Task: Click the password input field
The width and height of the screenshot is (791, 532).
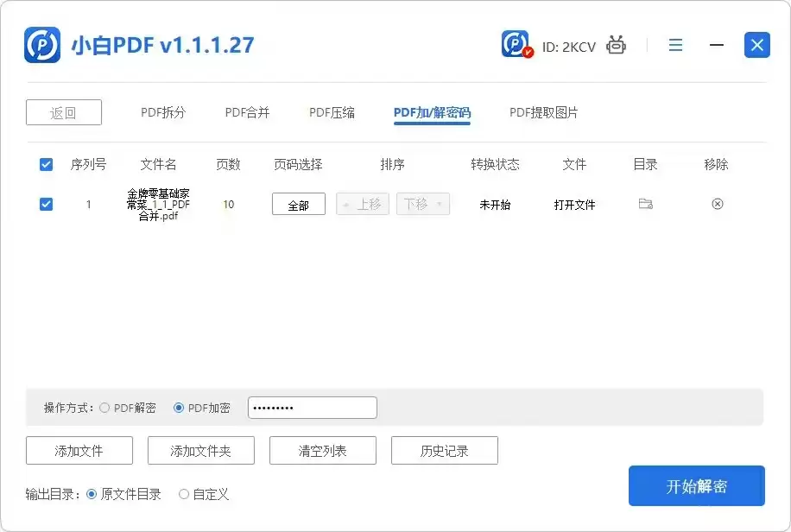Action: point(312,407)
